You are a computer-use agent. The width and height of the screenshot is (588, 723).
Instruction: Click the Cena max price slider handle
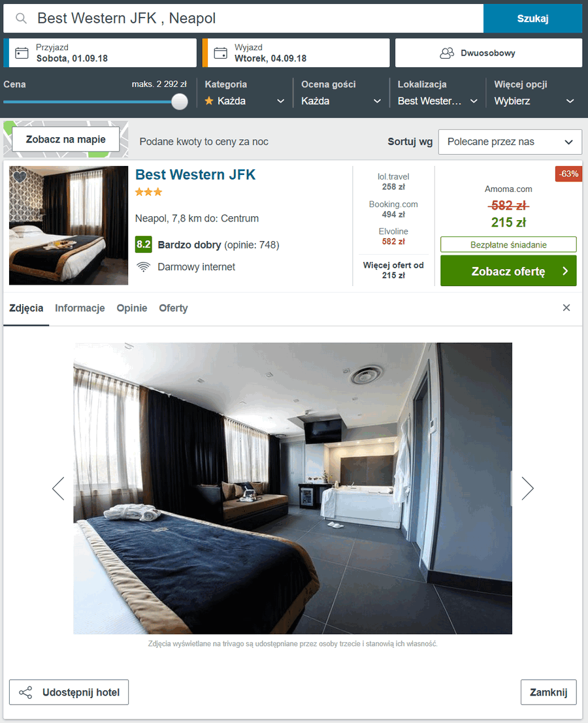180,101
